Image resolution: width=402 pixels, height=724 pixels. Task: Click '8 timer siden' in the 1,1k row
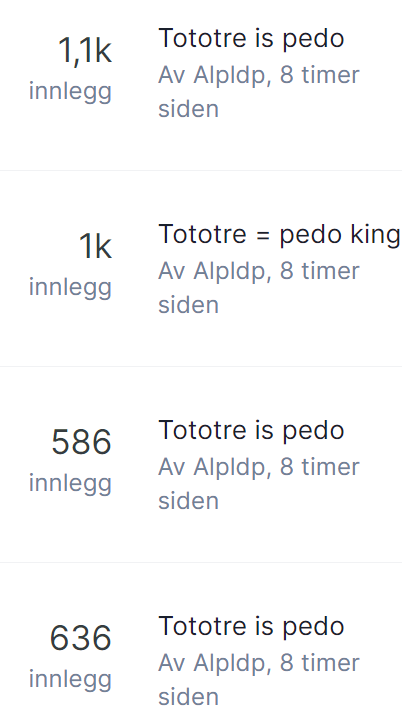259,92
